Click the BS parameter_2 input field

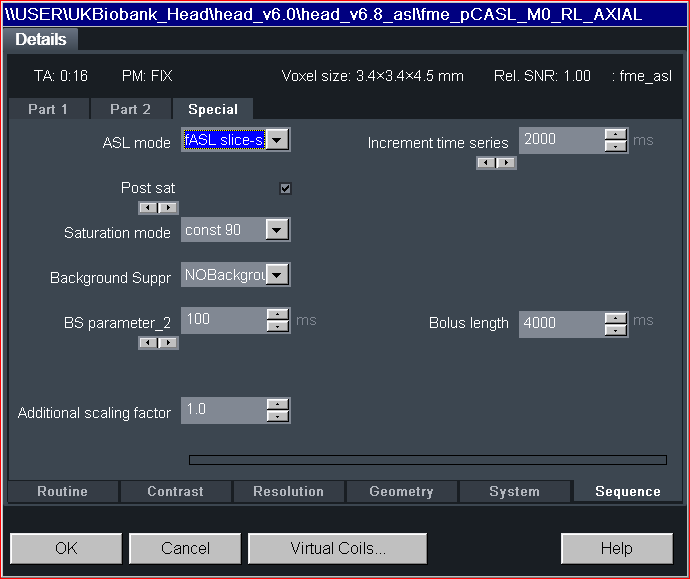click(224, 320)
